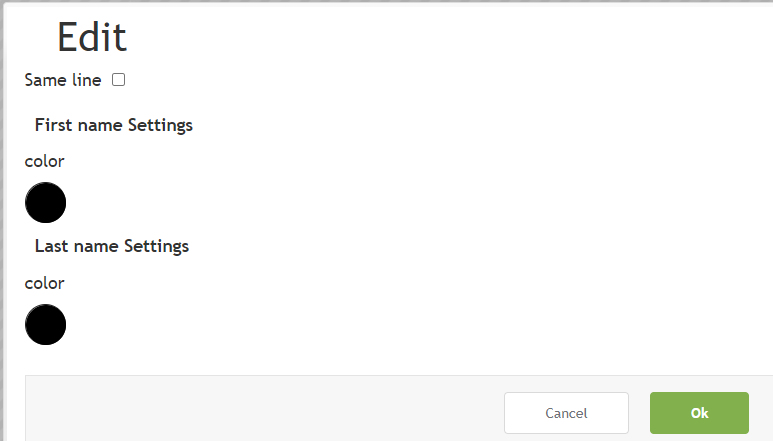Dismiss the Edit dialog using Cancel
The image size is (773, 441).
click(566, 413)
